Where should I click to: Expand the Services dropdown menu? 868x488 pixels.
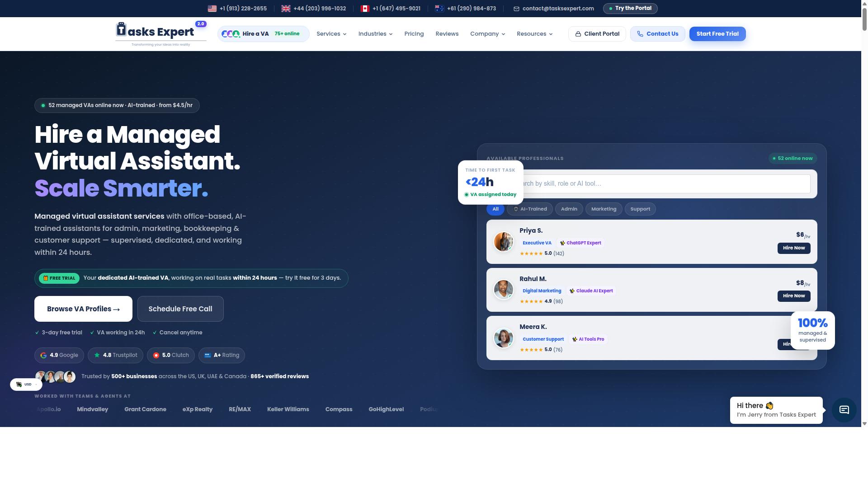pyautogui.click(x=331, y=34)
